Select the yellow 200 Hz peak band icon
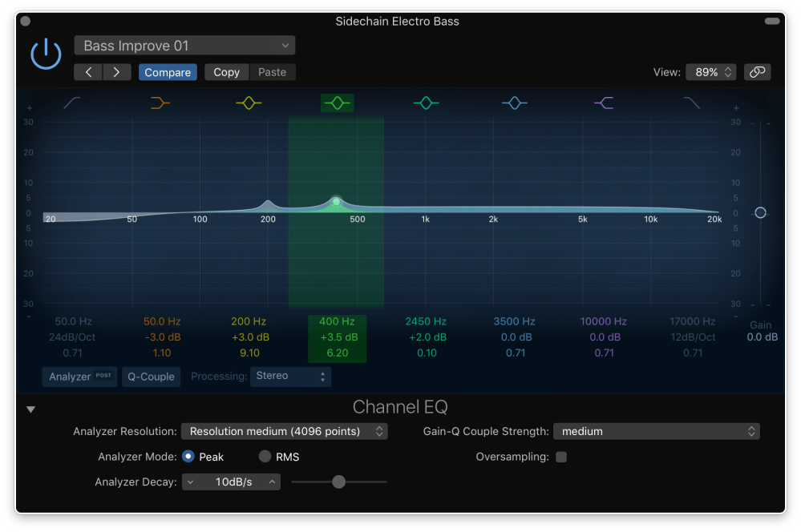This screenshot has height=532, width=801. (249, 103)
